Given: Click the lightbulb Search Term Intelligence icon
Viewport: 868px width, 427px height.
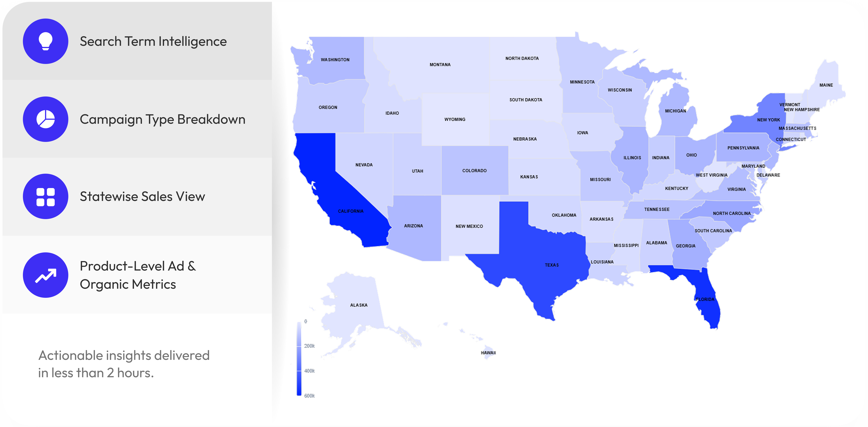Looking at the screenshot, I should pyautogui.click(x=45, y=41).
